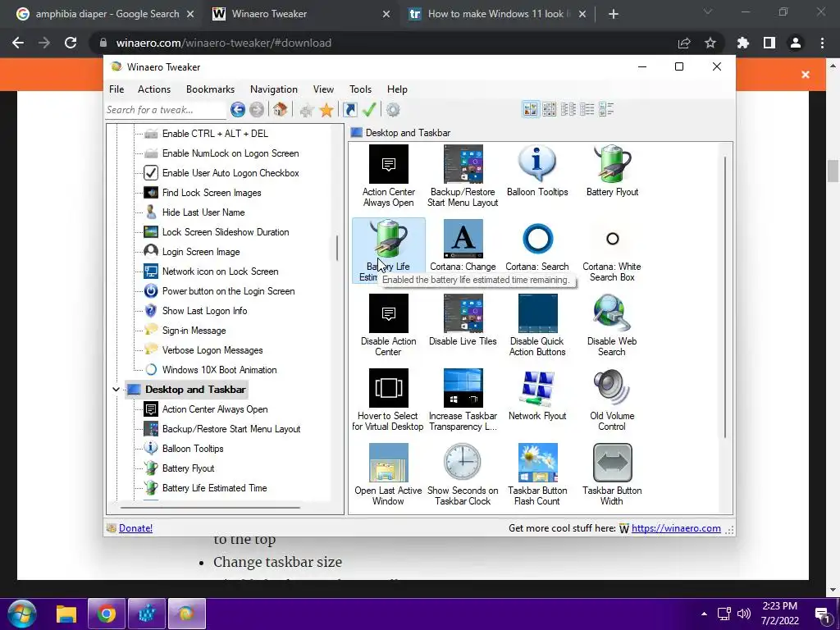Click the Donate! link
The width and height of the screenshot is (840, 630).
[x=135, y=528]
